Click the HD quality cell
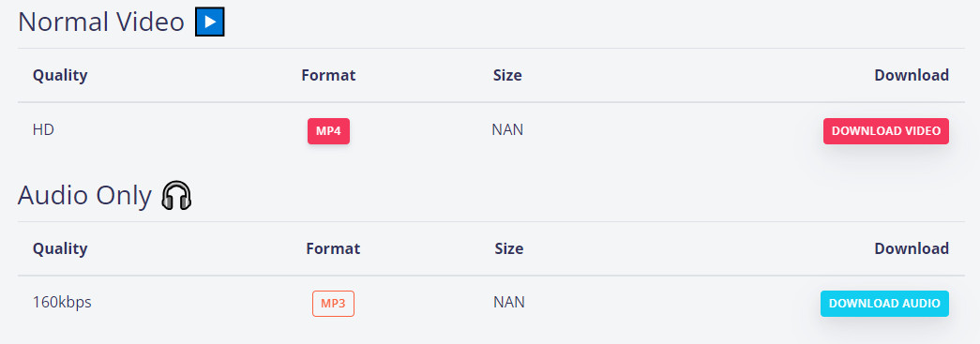 [x=44, y=130]
